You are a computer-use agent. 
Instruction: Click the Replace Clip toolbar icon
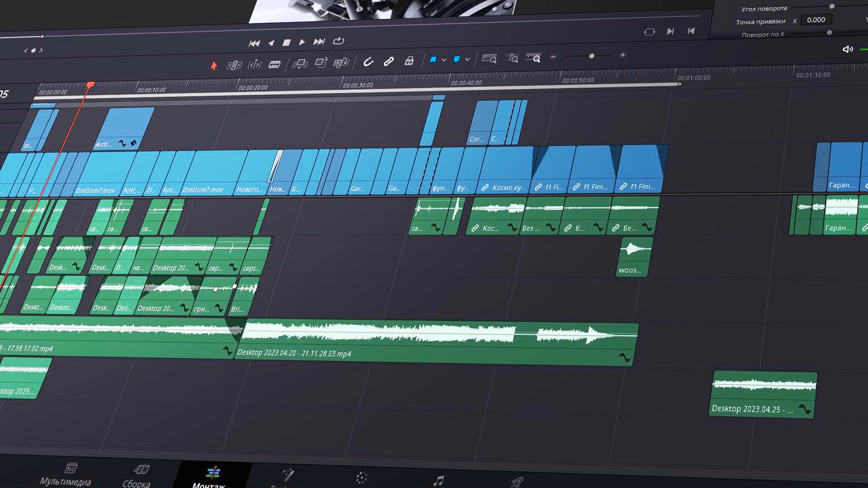click(341, 63)
